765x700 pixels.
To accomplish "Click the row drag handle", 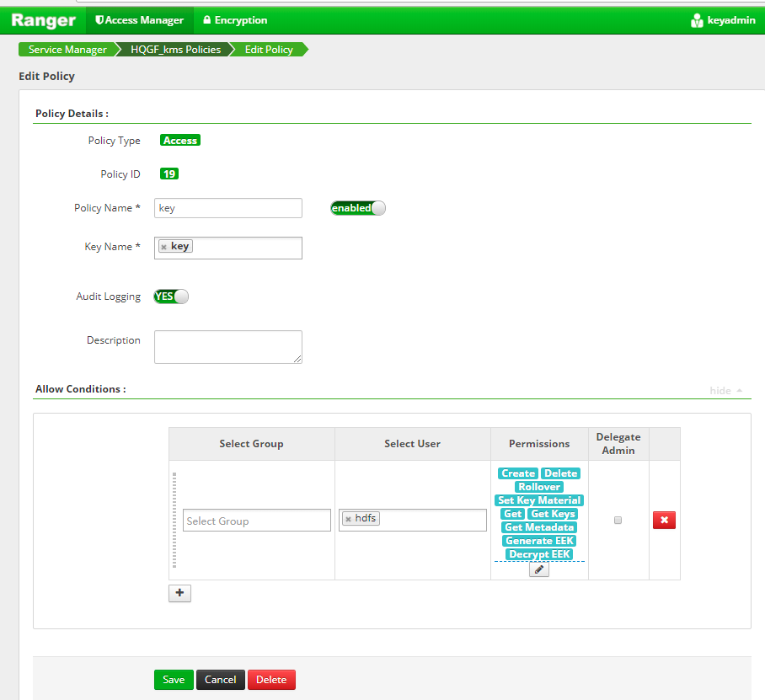I will tap(174, 520).
